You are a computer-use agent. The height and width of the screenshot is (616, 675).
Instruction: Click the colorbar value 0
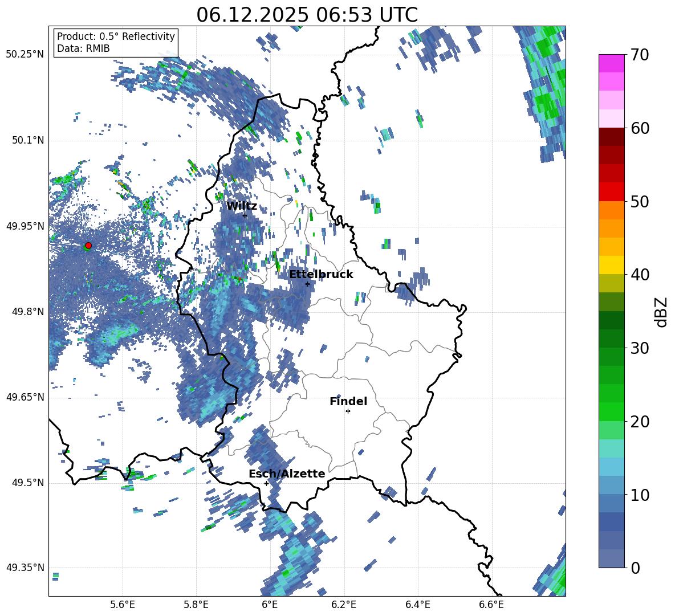coord(636,568)
